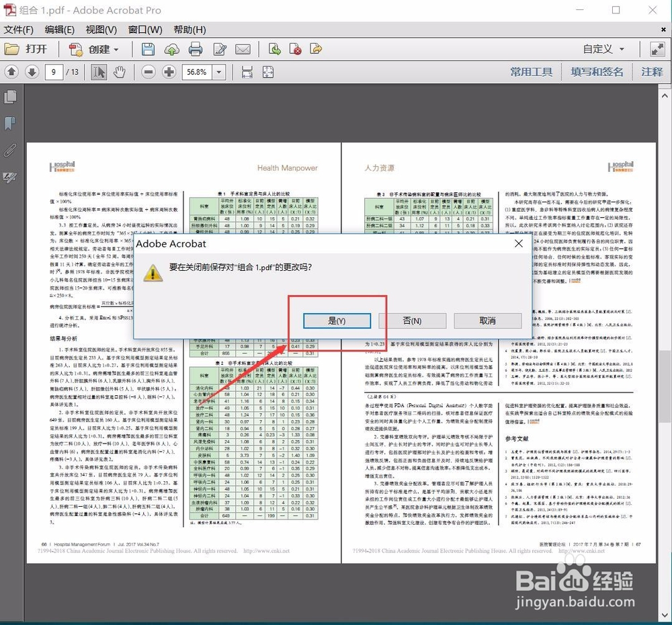
Task: Close the document with small x
Action: [663, 30]
